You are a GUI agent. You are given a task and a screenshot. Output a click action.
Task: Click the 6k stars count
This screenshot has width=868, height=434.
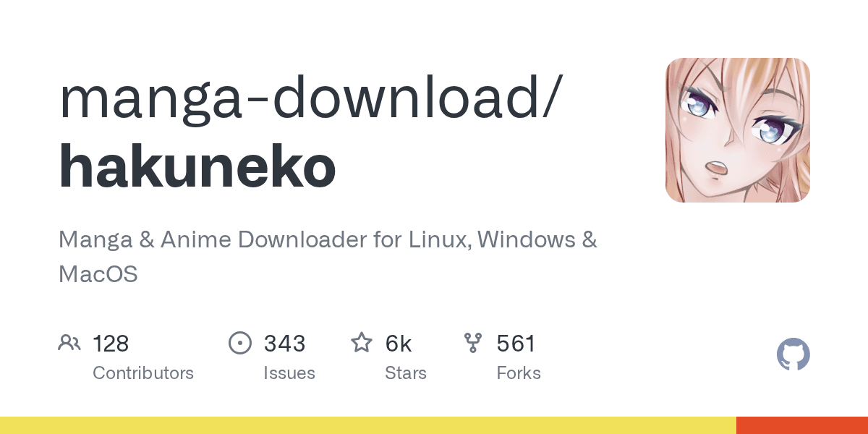click(399, 344)
